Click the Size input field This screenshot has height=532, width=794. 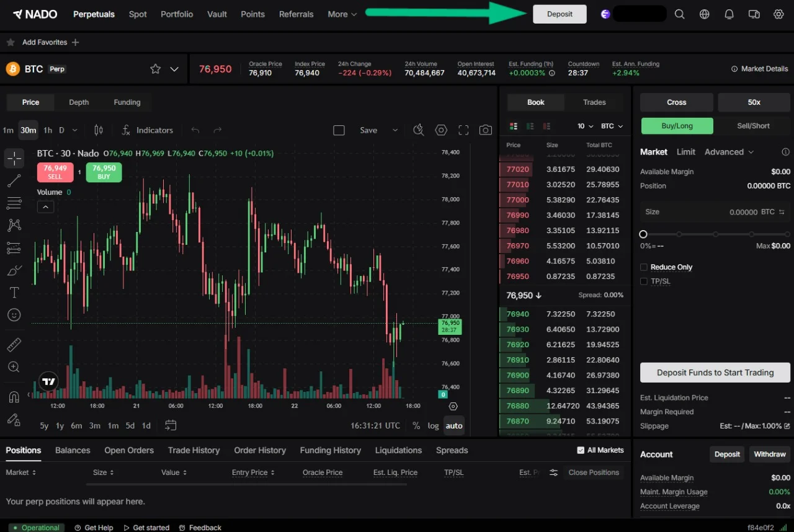(715, 212)
